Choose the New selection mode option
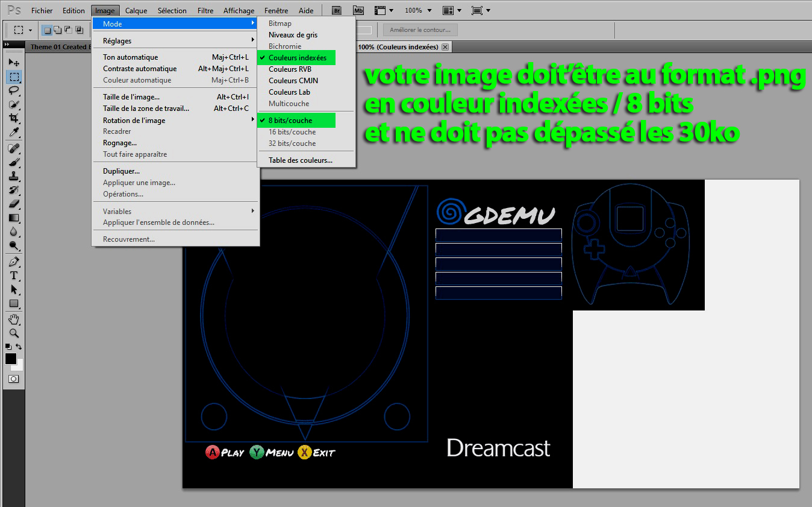This screenshot has height=507, width=812. click(x=47, y=30)
